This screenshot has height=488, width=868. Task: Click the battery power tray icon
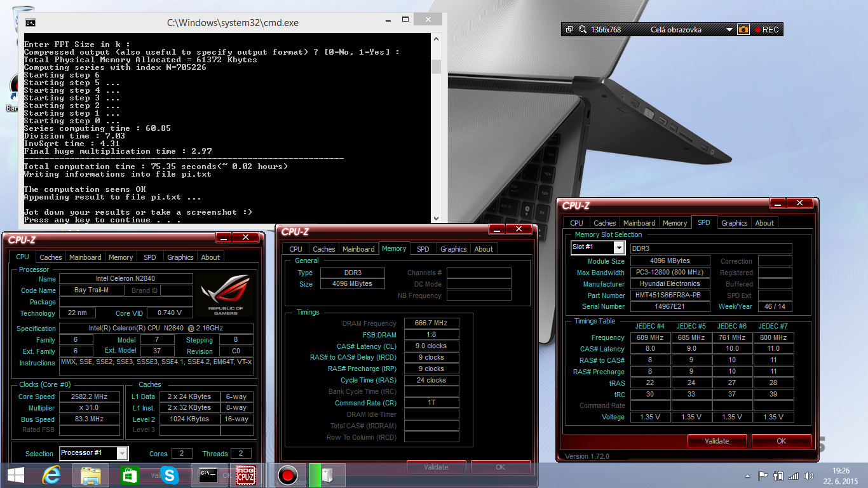[778, 475]
